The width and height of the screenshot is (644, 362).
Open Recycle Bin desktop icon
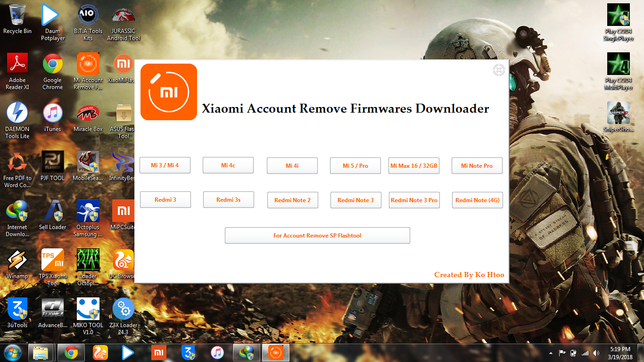(x=17, y=19)
